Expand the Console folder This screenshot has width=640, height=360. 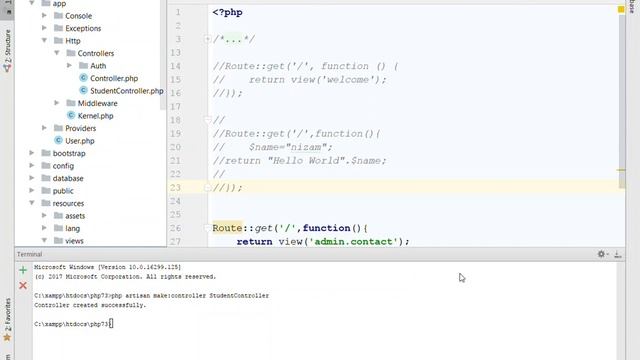(44, 16)
